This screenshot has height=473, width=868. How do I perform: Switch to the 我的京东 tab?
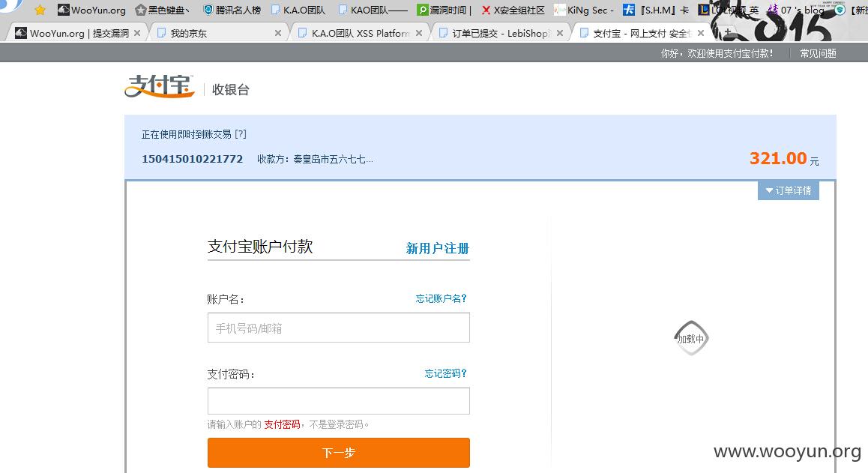coord(219,33)
